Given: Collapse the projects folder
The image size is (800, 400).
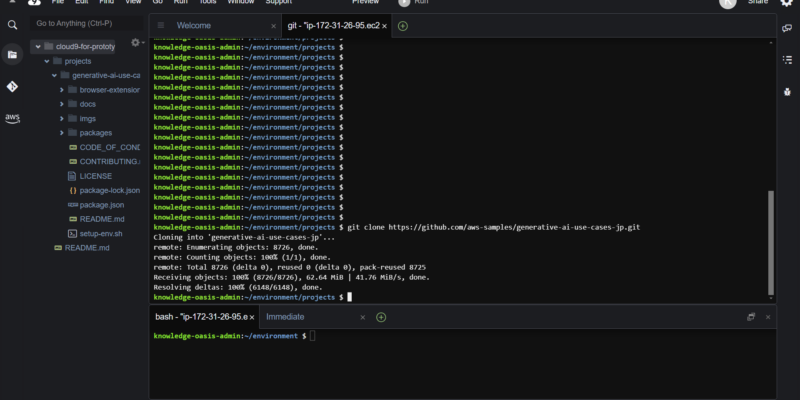Looking at the screenshot, I should click(46, 61).
